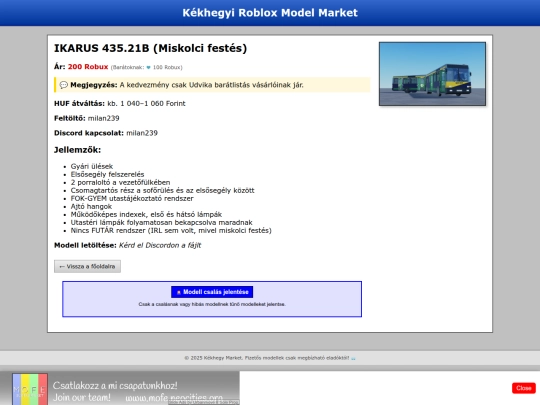Click 'kb. 1 040–1 060 Forint' value
This screenshot has width=540, height=405.
tap(146, 103)
